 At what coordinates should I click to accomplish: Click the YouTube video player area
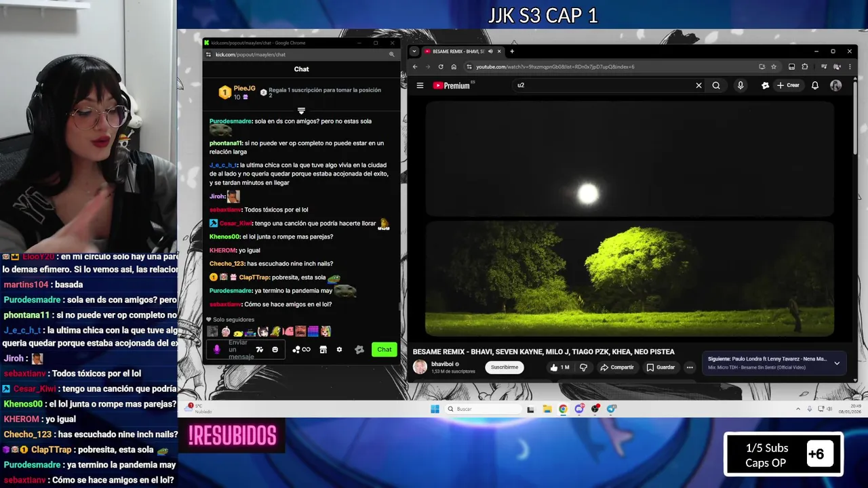pyautogui.click(x=629, y=218)
